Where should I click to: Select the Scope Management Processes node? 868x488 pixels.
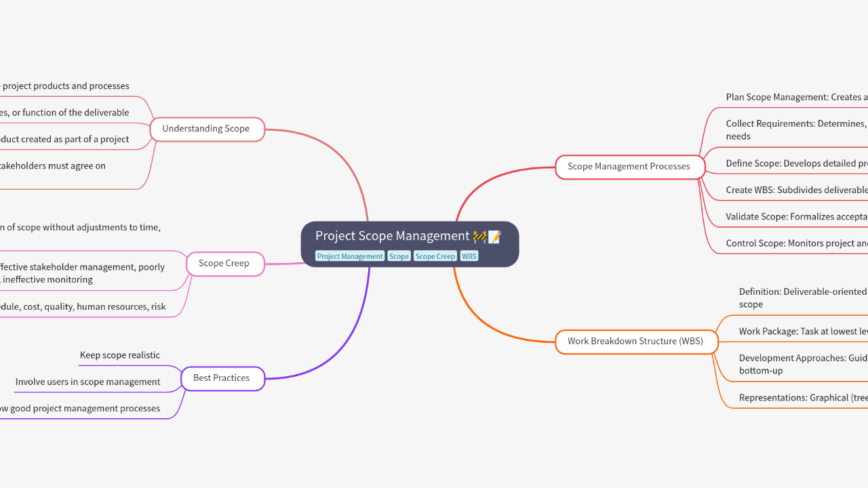(x=629, y=166)
